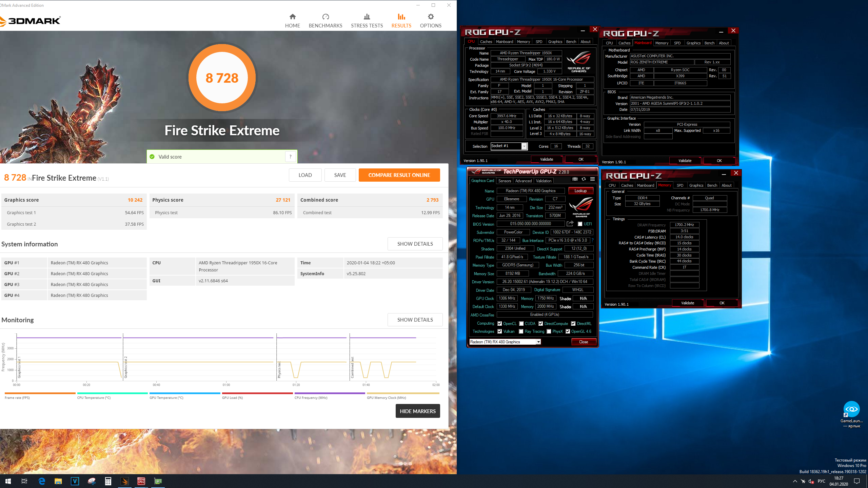Go to STRESS TESTS in 3DMark

pyautogui.click(x=367, y=21)
